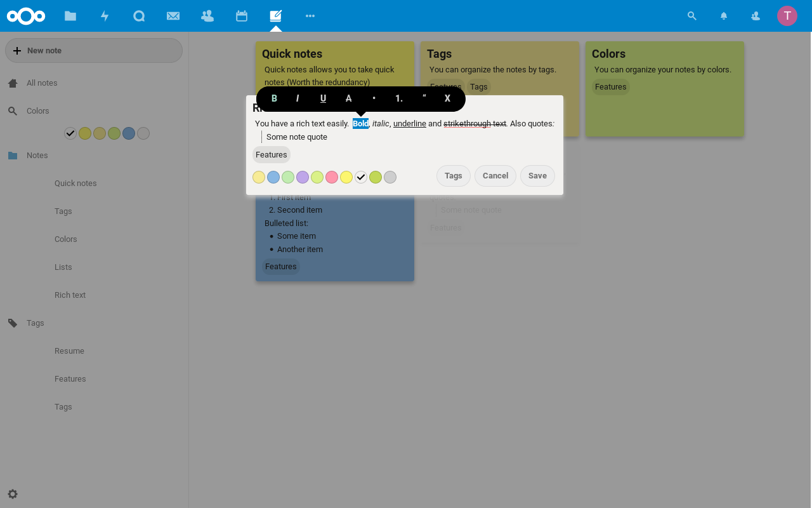Underline the selected text via toolbar
812x508 pixels.
point(323,98)
